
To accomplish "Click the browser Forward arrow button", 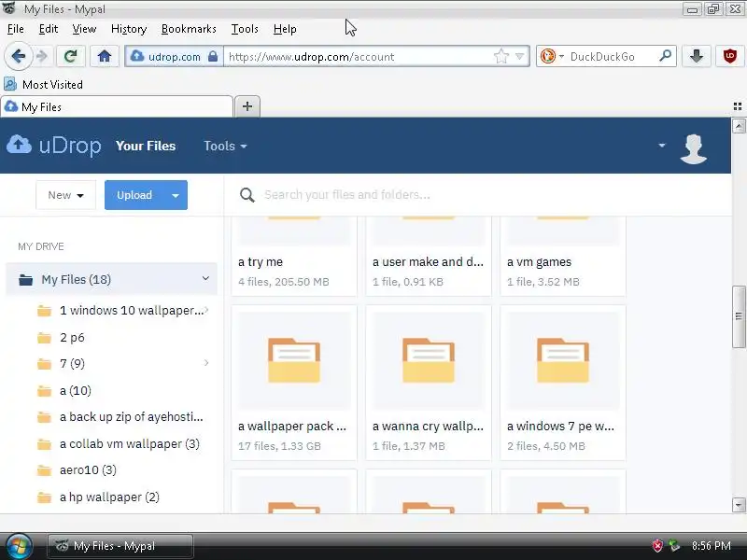I will click(x=42, y=57).
